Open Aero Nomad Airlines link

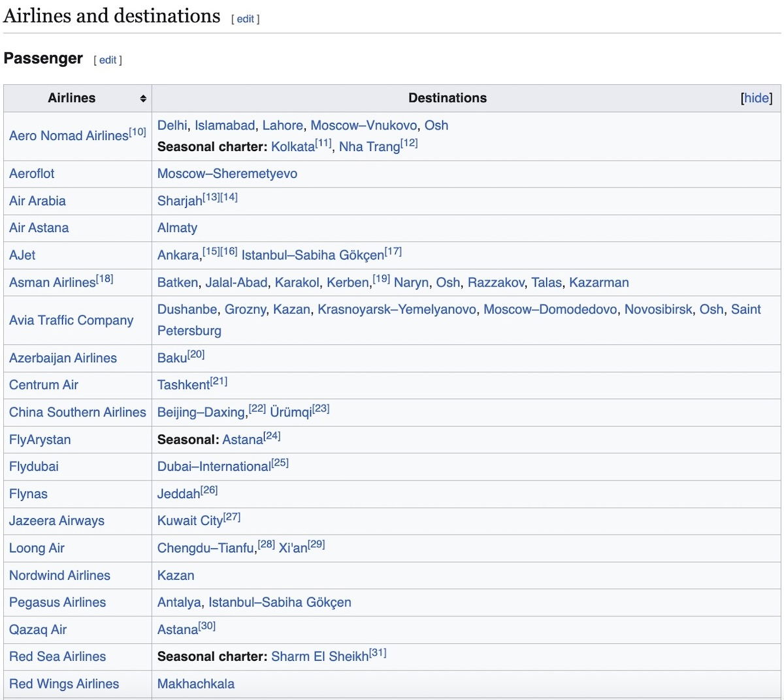click(x=69, y=136)
